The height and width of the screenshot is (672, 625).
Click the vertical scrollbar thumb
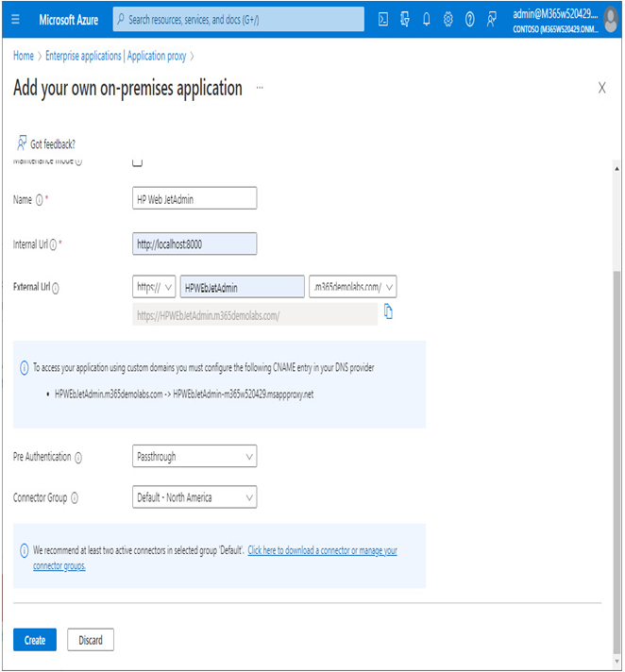[x=617, y=461]
